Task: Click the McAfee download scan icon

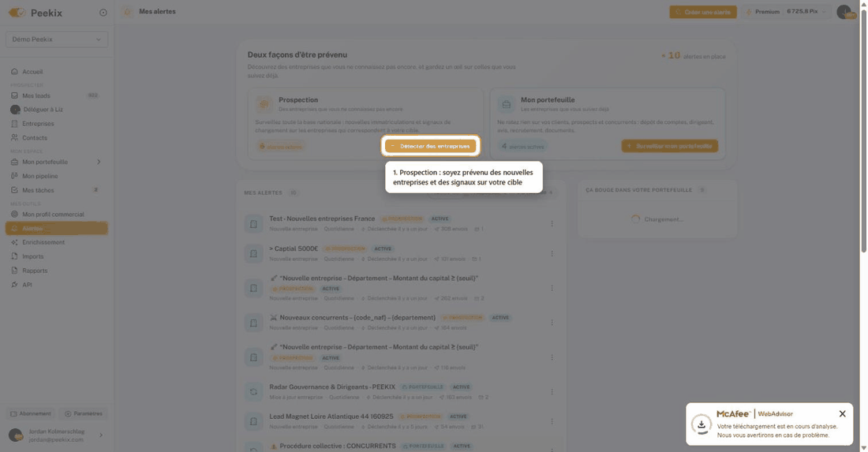Action: (702, 424)
